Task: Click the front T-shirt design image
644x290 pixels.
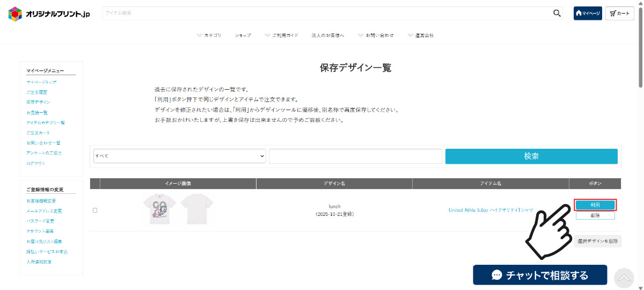Action: tap(159, 209)
